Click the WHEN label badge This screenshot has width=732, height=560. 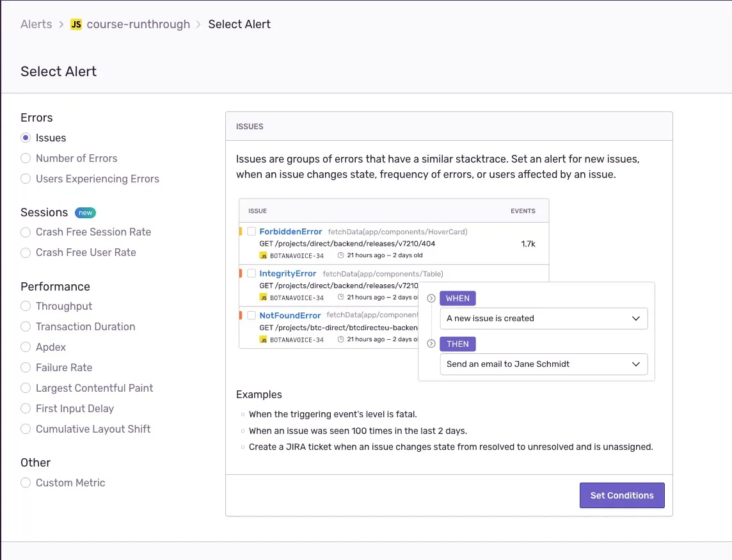coord(457,298)
